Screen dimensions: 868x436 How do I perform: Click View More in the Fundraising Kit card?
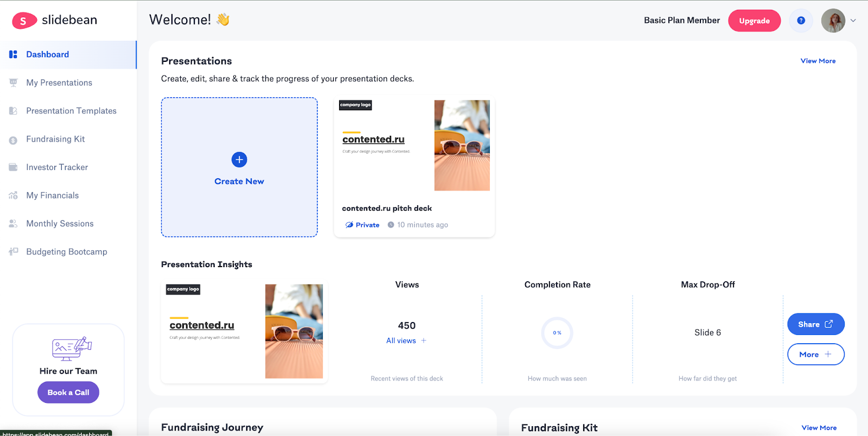(819, 428)
